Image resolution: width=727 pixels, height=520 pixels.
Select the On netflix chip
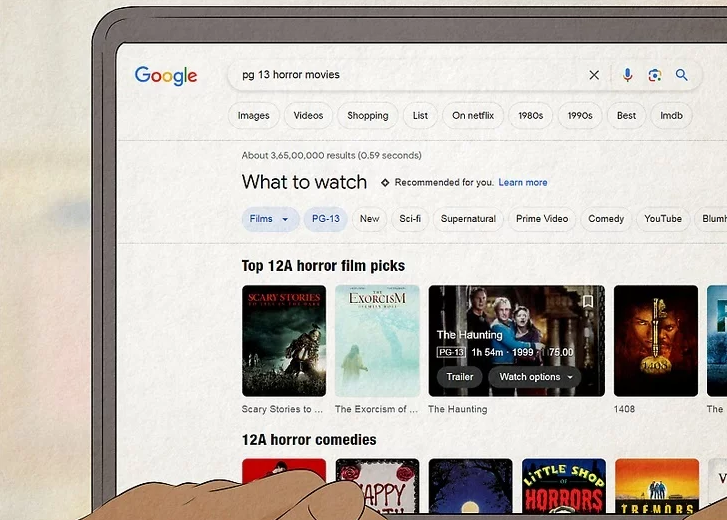pyautogui.click(x=473, y=115)
